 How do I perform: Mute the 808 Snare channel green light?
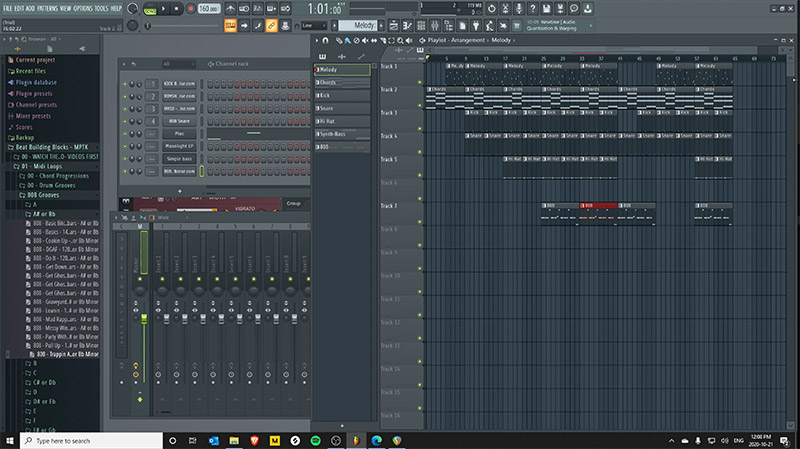(123, 119)
